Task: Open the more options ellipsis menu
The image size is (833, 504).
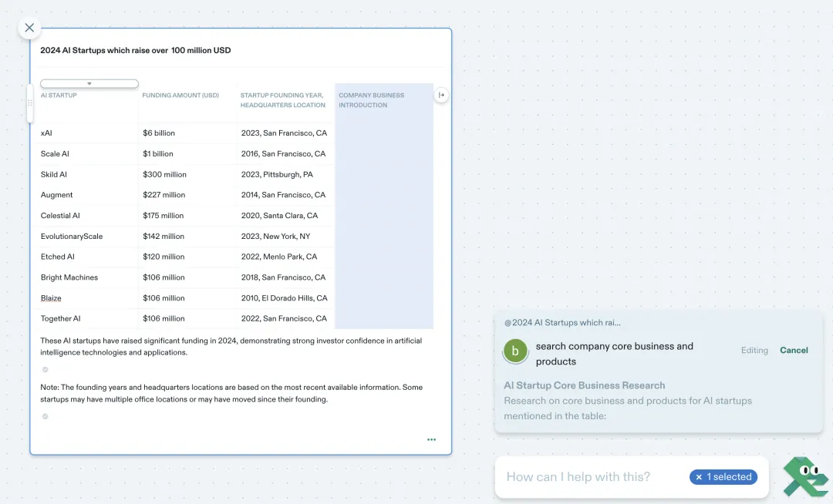Action: [x=431, y=439]
